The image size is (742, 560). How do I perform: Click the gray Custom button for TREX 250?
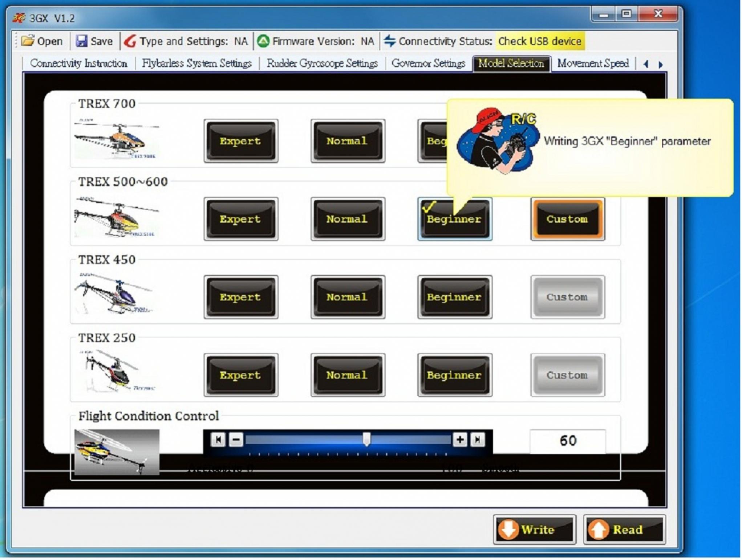pyautogui.click(x=567, y=375)
